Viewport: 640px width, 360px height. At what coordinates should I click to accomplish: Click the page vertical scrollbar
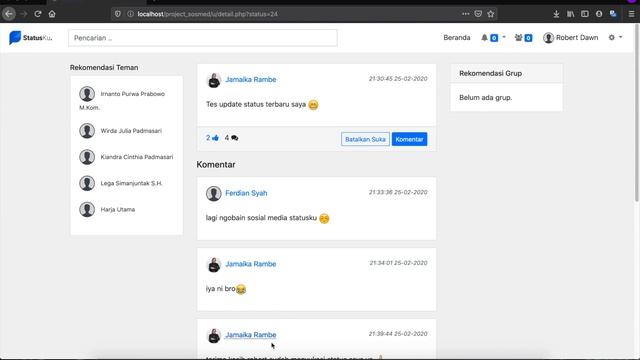[x=636, y=113]
